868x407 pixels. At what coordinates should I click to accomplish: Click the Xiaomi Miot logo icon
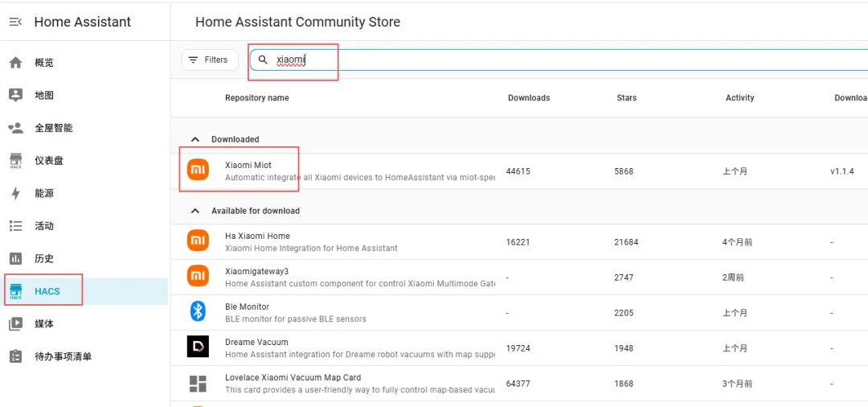click(x=198, y=170)
